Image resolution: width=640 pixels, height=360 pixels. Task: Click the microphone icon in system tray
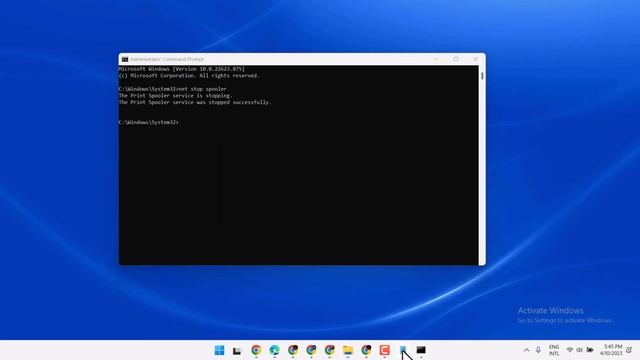click(x=538, y=350)
